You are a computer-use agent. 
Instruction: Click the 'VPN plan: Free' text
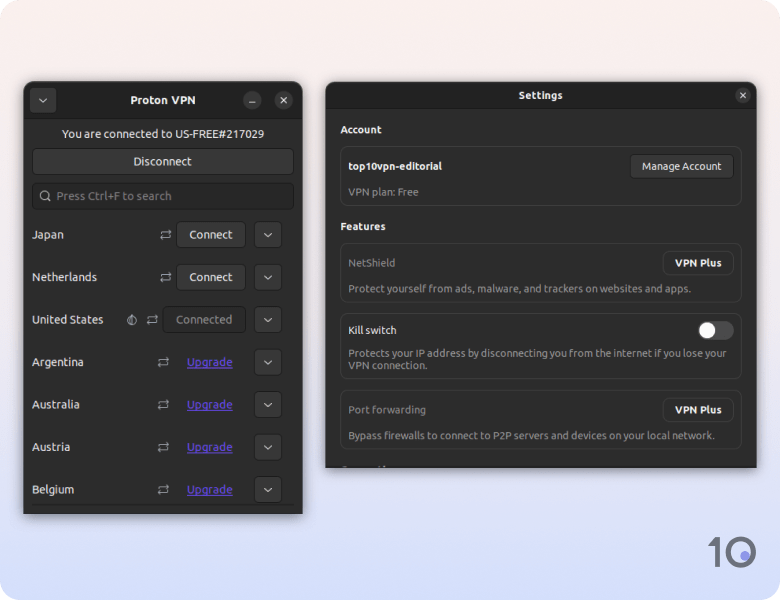383,192
